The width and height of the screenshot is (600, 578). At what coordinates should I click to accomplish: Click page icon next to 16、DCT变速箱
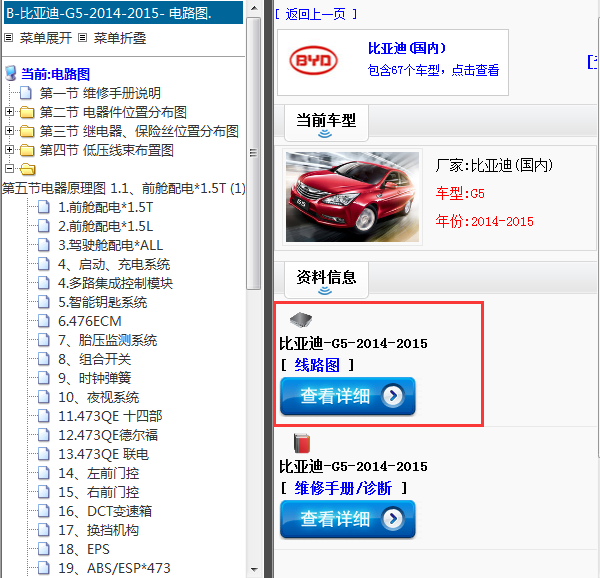[44, 511]
